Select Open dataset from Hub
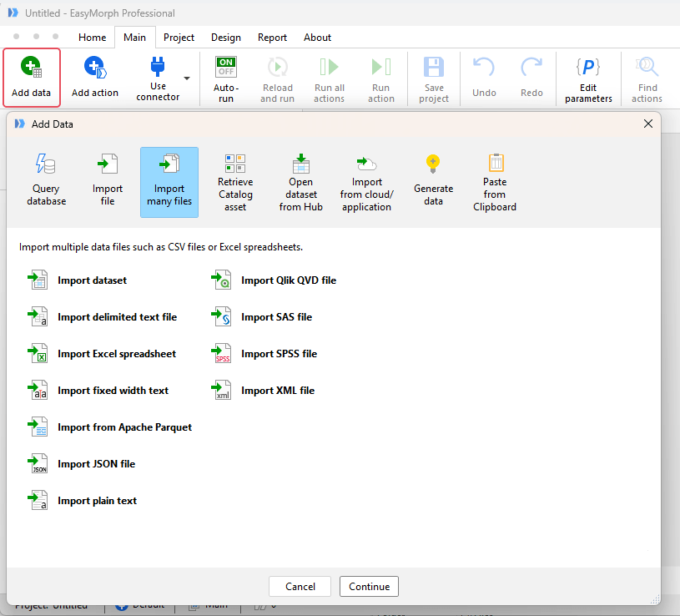Screen dimensions: 680x616 (x=301, y=182)
